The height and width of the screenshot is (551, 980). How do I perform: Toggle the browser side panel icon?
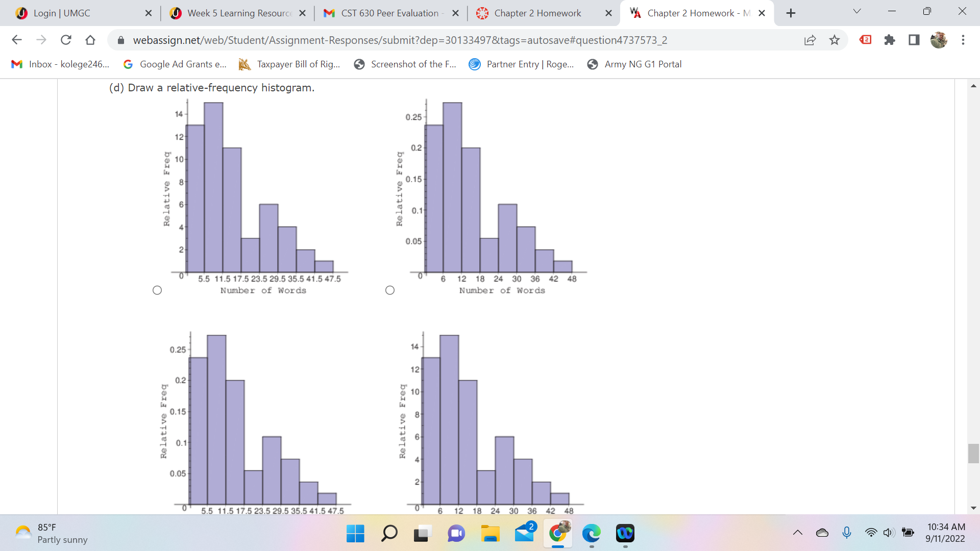(914, 40)
